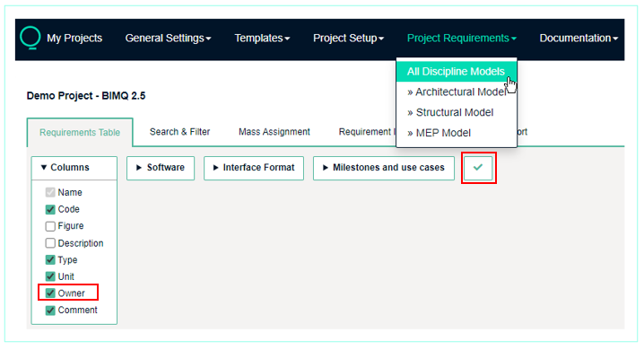Switch to Requirements Table tab
Image resolution: width=644 pixels, height=350 pixels.
click(80, 132)
